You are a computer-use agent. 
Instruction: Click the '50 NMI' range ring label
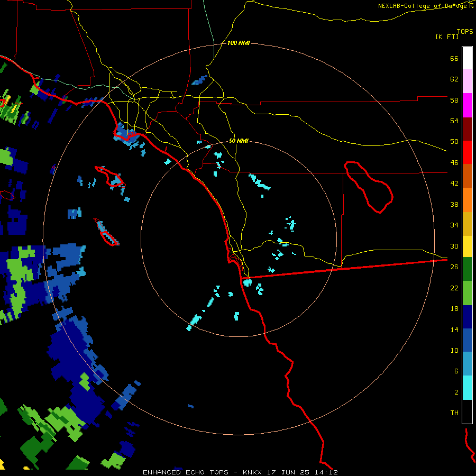tap(239, 141)
